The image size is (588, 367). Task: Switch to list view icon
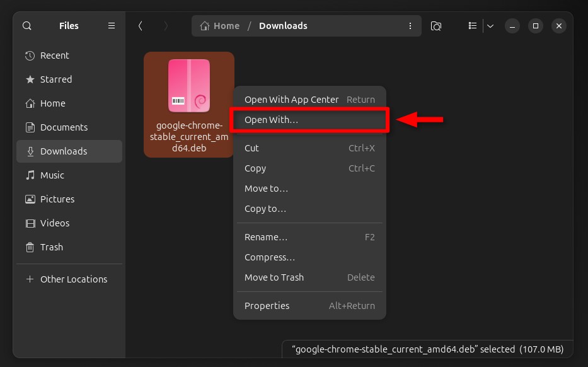tap(473, 26)
